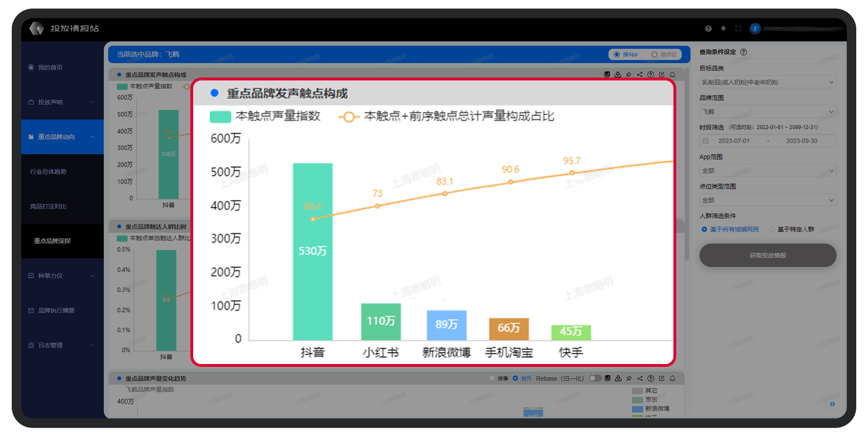Viewport: 868px width, 436px height.
Task: Open help for 重点品牌发声触点构成 panel
Action: (650, 74)
